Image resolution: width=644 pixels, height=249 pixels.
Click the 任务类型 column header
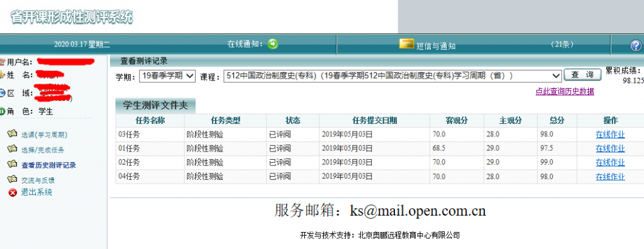click(226, 120)
